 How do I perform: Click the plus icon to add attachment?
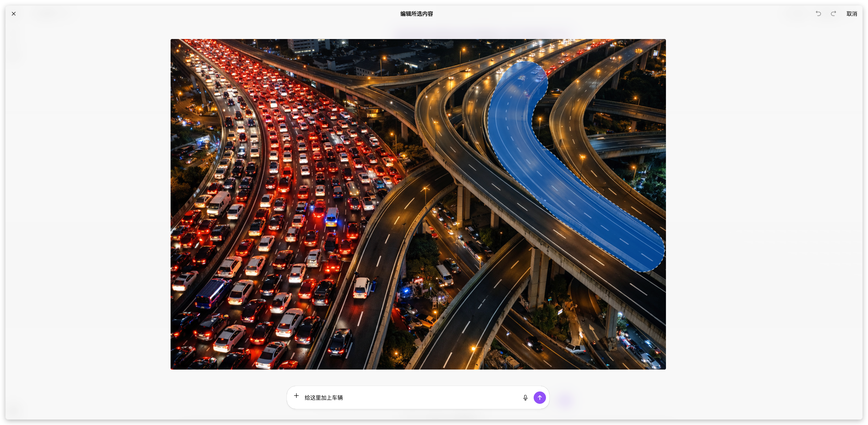(296, 396)
